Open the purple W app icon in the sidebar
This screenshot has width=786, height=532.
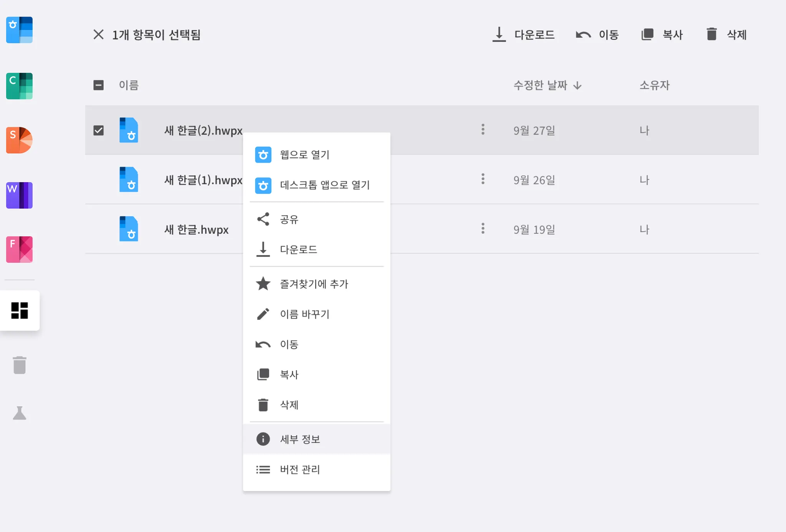point(19,195)
